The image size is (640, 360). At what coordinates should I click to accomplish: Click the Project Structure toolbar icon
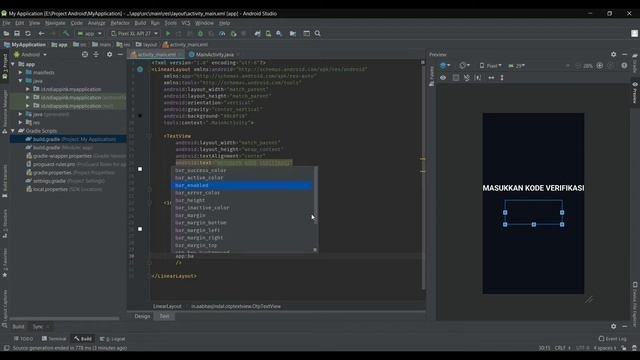point(293,33)
